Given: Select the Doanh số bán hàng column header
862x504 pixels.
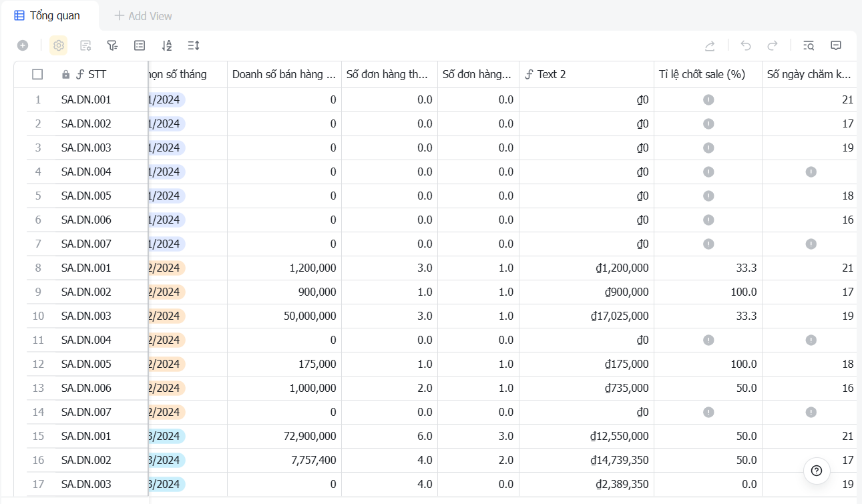Looking at the screenshot, I should click(284, 74).
